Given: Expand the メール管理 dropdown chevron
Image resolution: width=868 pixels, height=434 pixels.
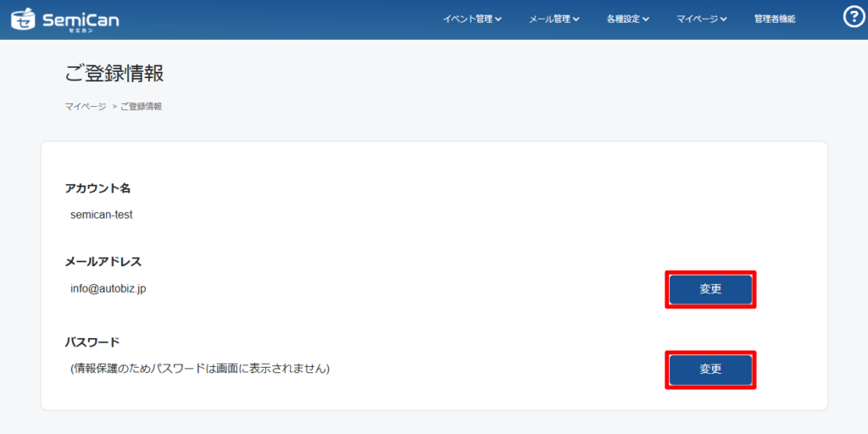Looking at the screenshot, I should (576, 19).
